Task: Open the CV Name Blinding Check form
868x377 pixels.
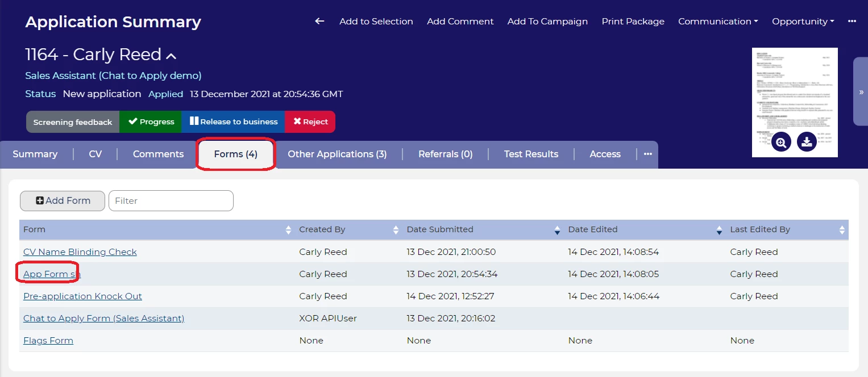Action: coord(80,252)
